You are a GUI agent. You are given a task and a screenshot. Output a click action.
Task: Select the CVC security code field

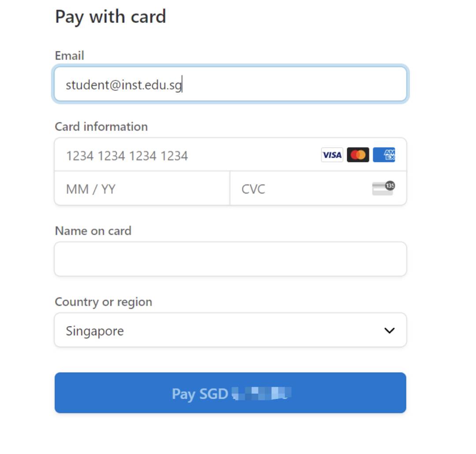pos(318,188)
